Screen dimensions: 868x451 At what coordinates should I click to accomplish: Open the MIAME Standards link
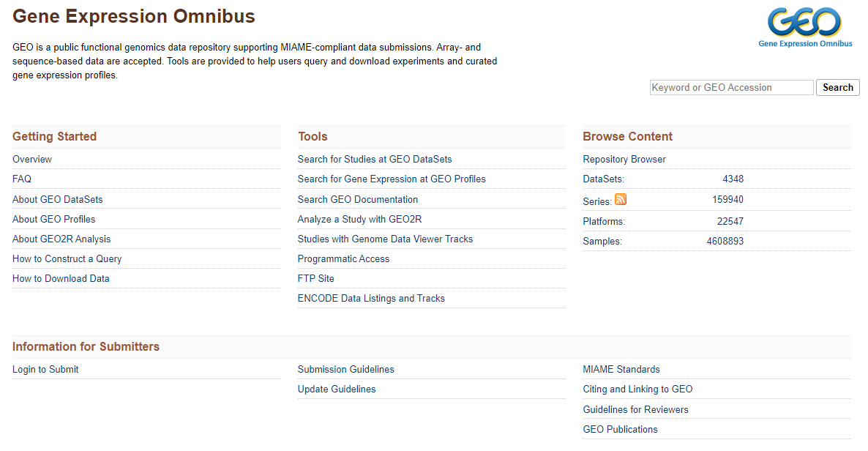[621, 370]
